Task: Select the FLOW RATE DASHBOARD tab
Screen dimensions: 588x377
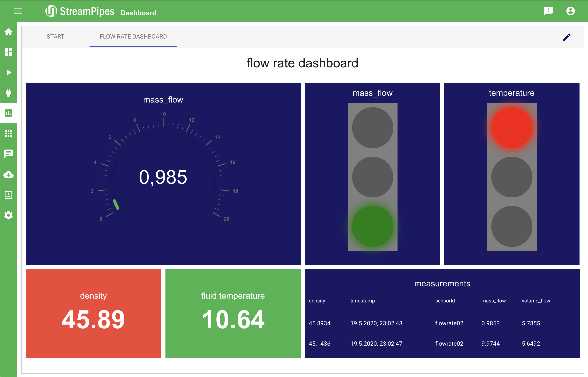Action: tap(133, 37)
